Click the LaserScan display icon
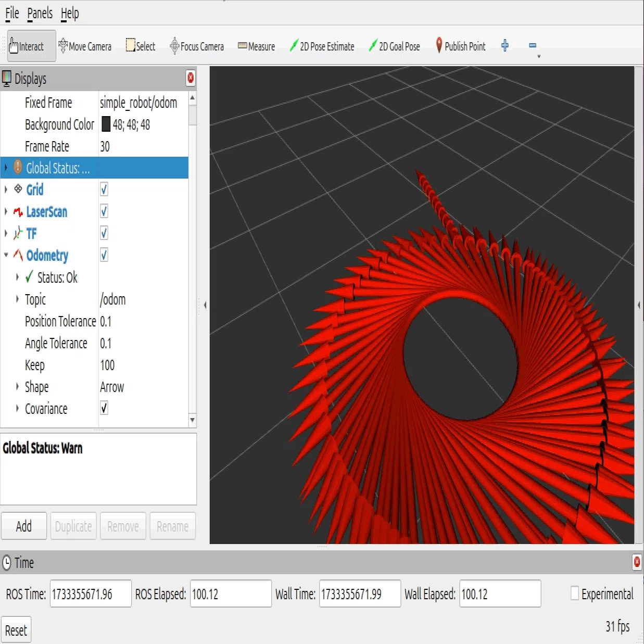 point(18,211)
